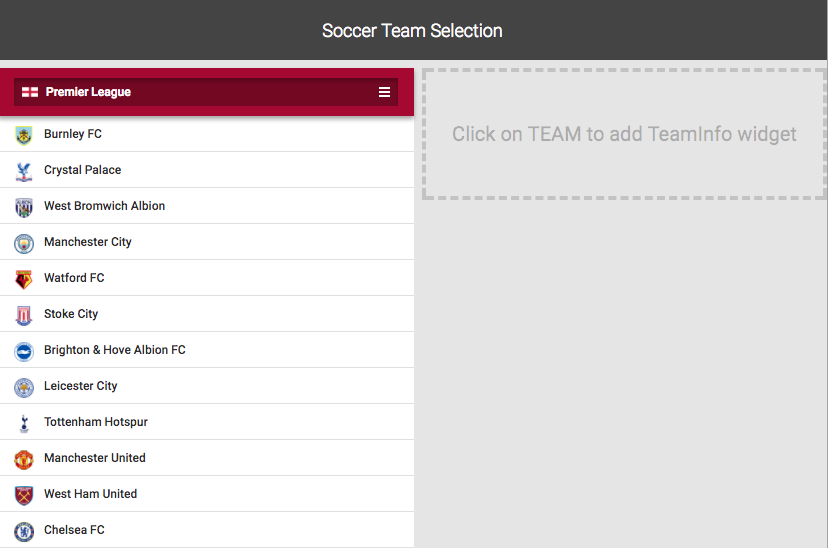Select the Leicester City team row
Screen dimensions: 828x548
pos(207,386)
